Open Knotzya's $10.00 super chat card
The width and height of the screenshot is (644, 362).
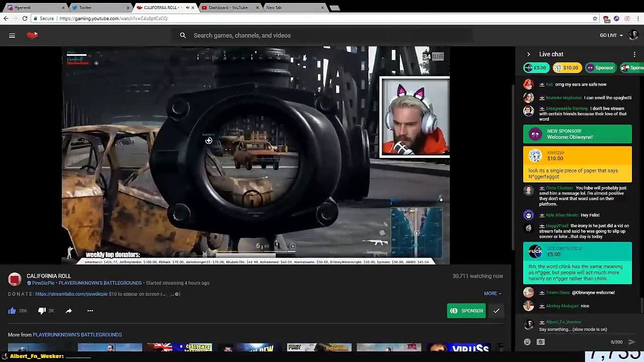pos(578,164)
